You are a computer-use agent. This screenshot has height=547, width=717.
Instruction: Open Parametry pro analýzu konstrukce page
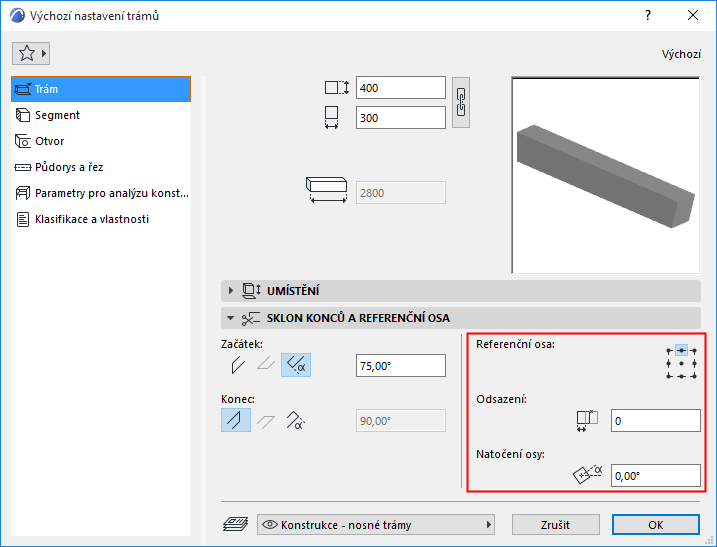tap(101, 193)
